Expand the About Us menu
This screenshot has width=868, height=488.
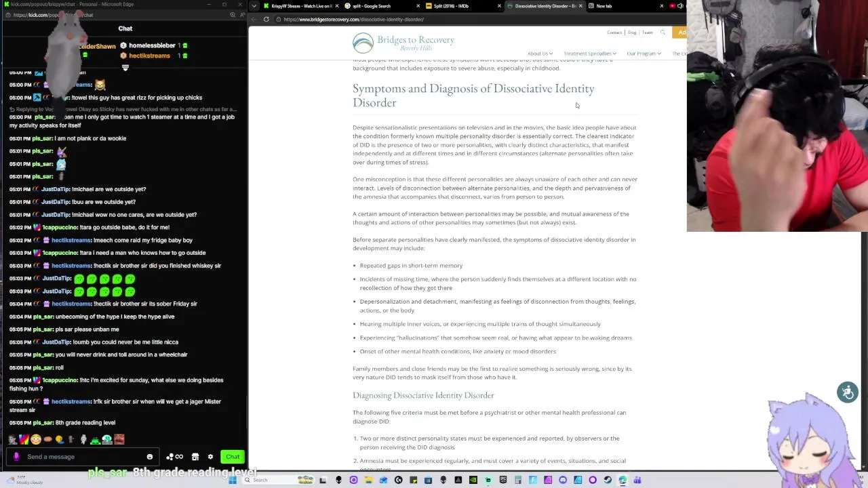540,54
